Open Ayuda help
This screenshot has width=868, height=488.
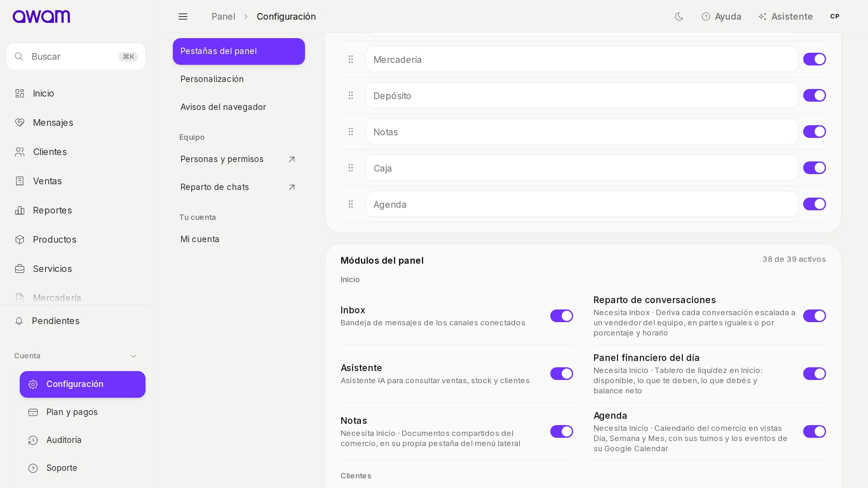[x=721, y=17]
